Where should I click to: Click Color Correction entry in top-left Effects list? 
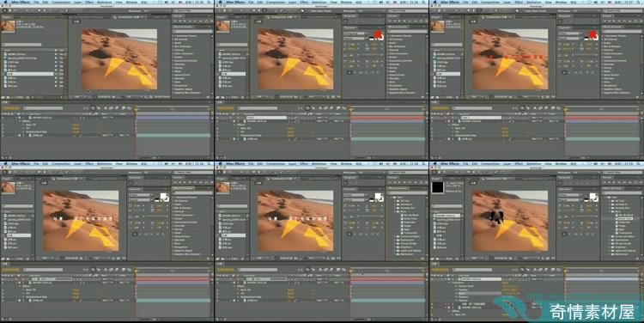183,53
